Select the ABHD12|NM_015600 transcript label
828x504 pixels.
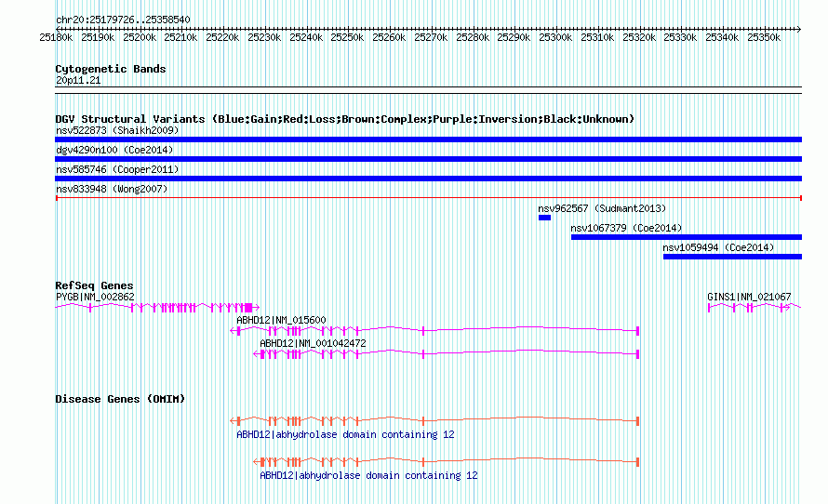pos(281,320)
